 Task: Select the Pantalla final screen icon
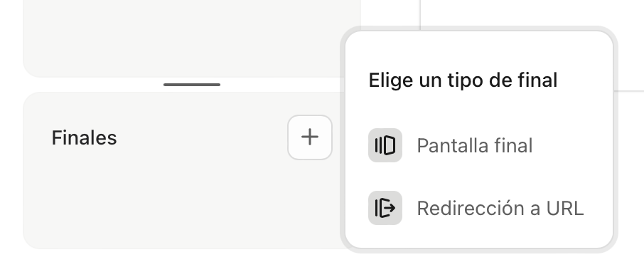point(385,145)
